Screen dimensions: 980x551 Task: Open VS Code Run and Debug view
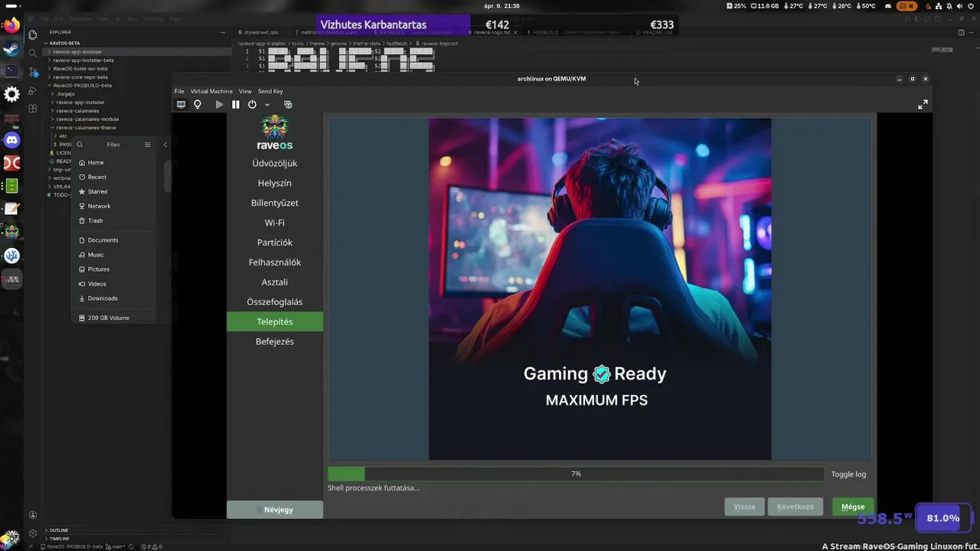click(33, 90)
